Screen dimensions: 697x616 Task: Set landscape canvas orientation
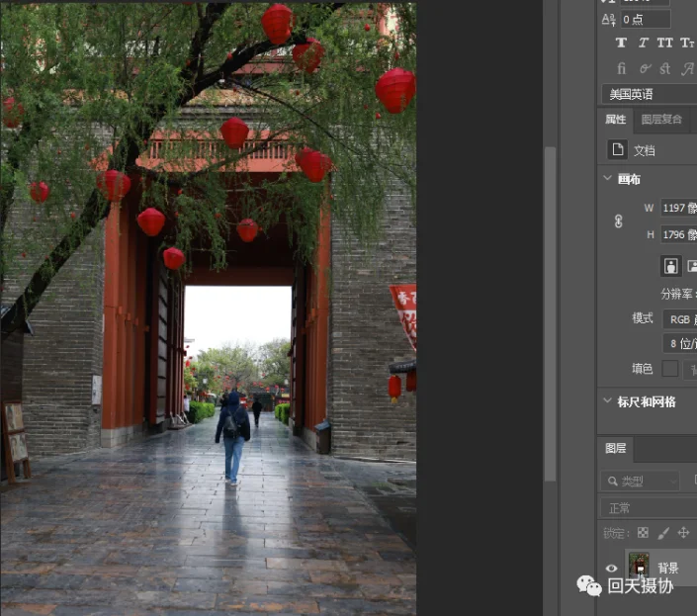(692, 266)
